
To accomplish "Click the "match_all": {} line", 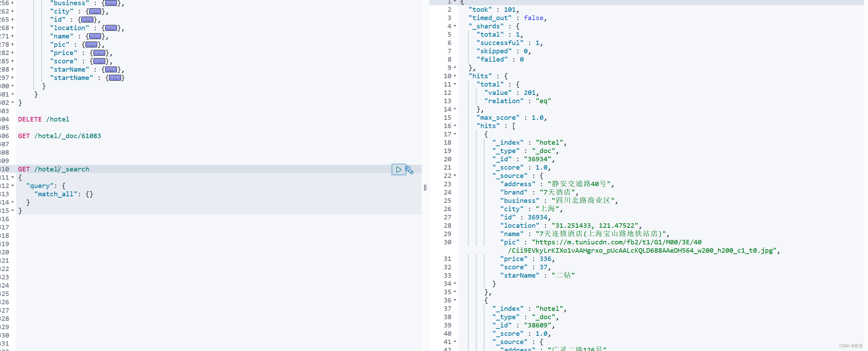I will 64,194.
